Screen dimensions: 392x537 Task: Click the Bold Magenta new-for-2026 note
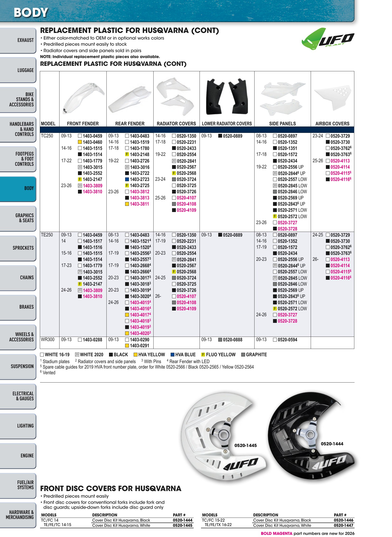[308, 534]
